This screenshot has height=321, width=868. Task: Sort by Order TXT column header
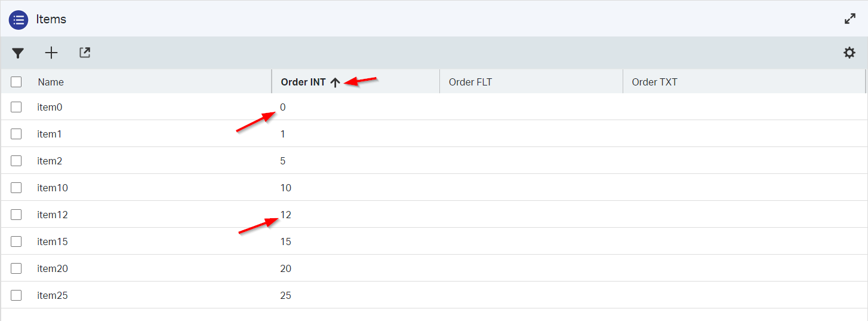[x=654, y=82]
